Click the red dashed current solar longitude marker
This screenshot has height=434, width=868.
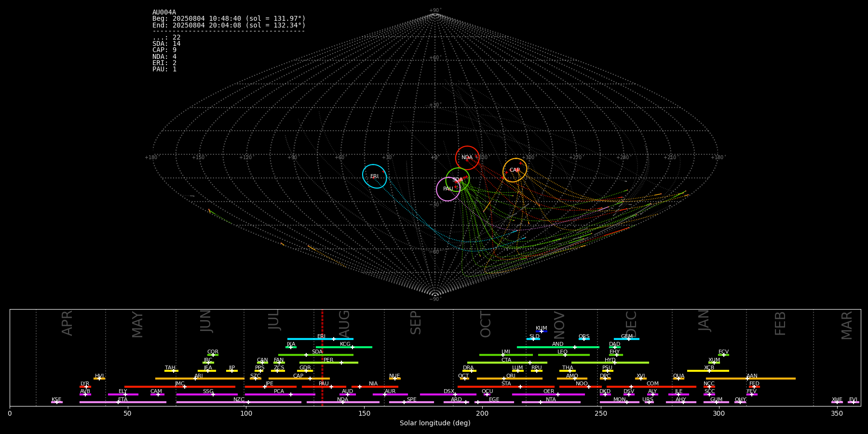(322, 357)
